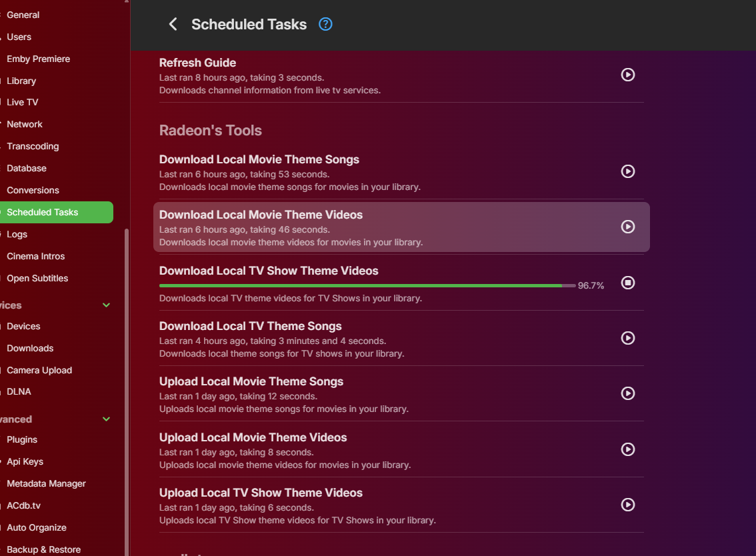
Task: Open Metadata Manager from the sidebar
Action: [x=46, y=484]
